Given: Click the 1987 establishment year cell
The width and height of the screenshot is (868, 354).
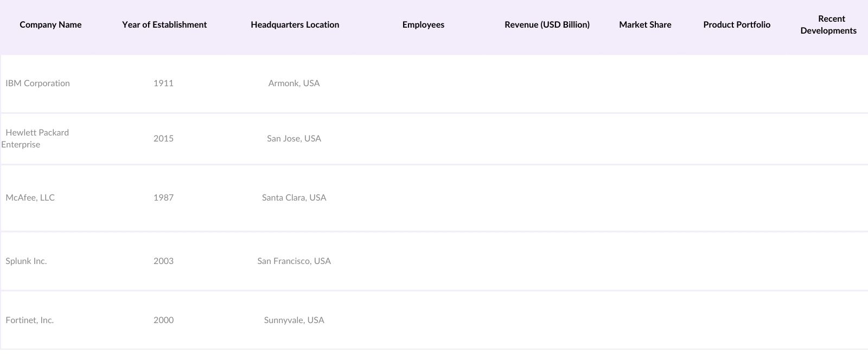Looking at the screenshot, I should [163, 198].
